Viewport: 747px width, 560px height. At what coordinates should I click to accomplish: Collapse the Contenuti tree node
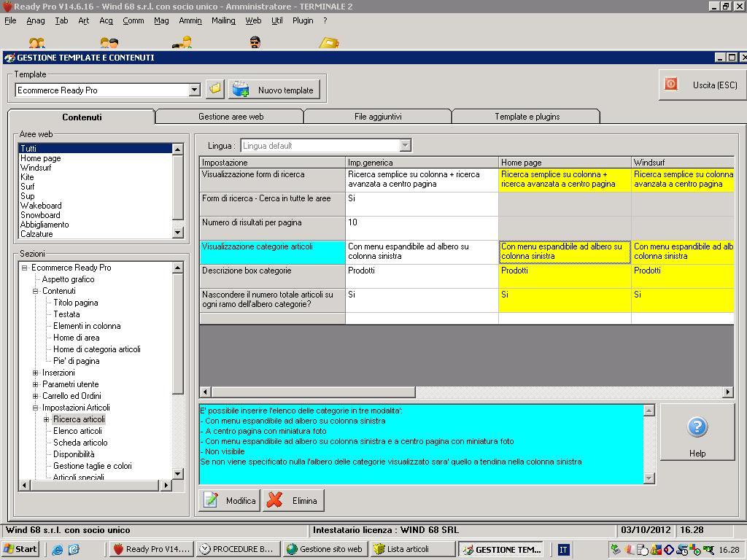coord(35,291)
